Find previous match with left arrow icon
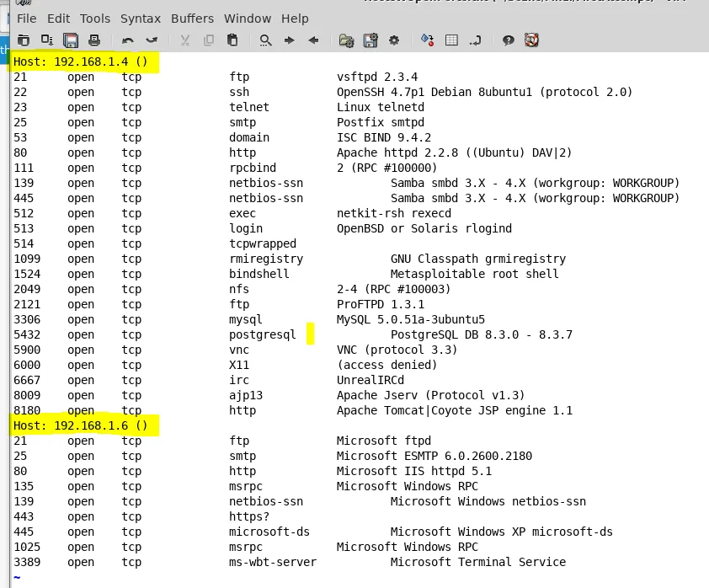 pyautogui.click(x=313, y=40)
